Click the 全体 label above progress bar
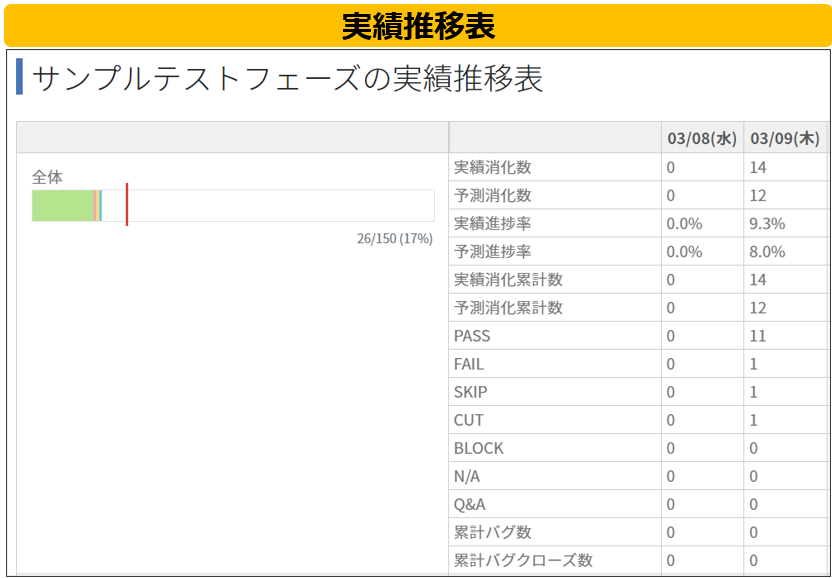Viewport: 832px width, 578px height. (x=47, y=177)
